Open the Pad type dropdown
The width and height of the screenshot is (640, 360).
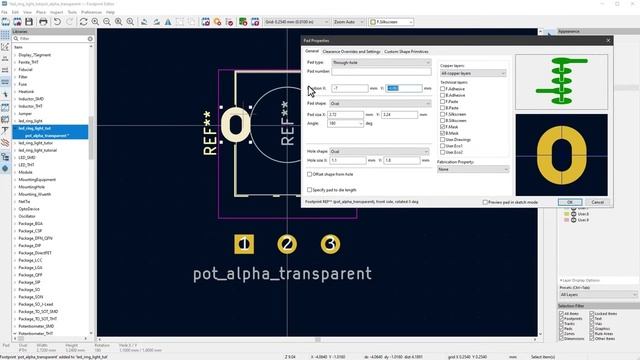click(x=381, y=62)
